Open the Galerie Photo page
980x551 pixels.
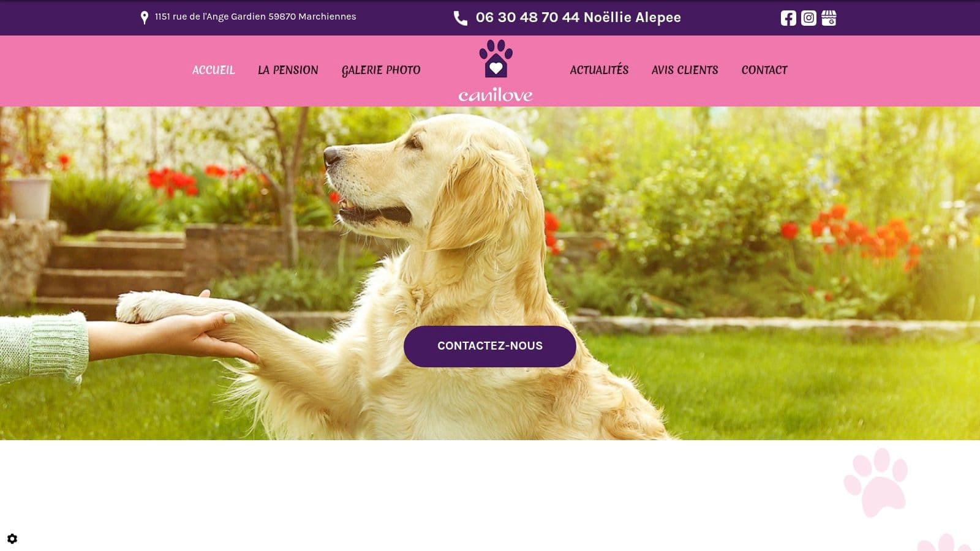tap(381, 70)
